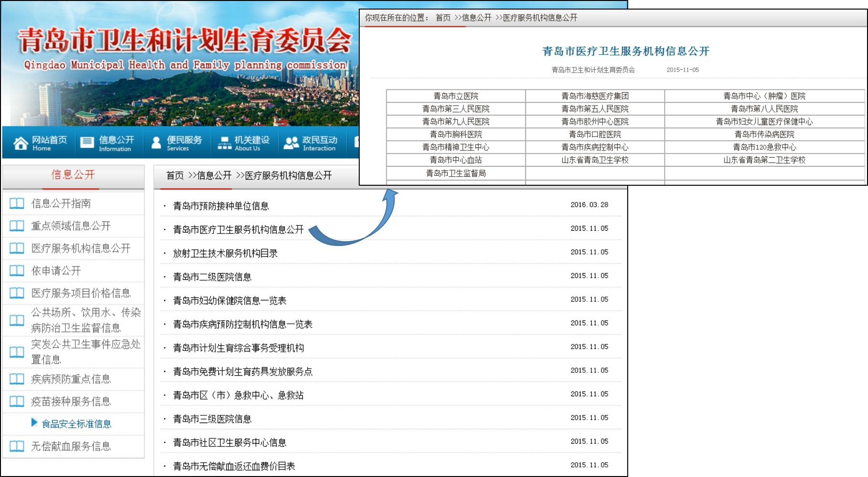Click the 政民互动 Interaction people icon

click(291, 143)
